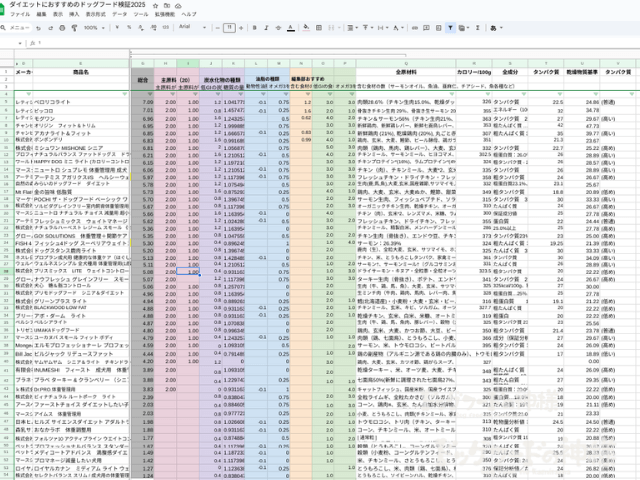Click the redo arrow in the toolbar
Screen dimensions: 640x480
[50, 28]
